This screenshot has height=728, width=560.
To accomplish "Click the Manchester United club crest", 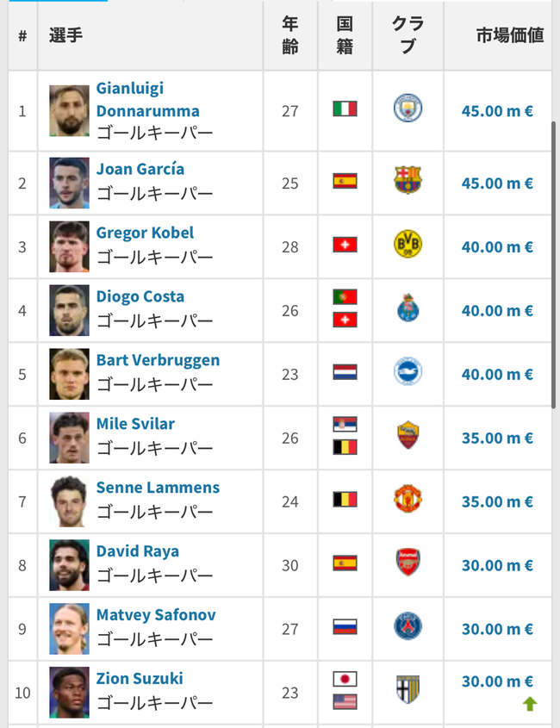I will (408, 499).
